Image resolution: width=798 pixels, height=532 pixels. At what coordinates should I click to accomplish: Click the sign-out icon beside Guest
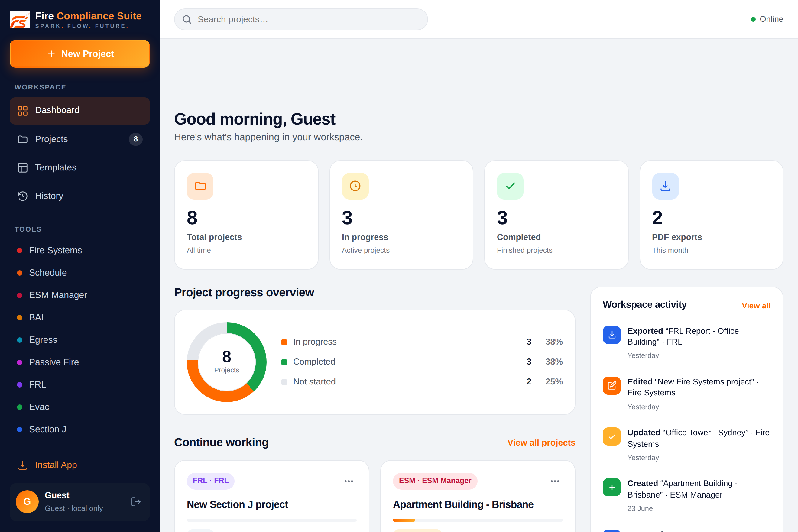[136, 502]
